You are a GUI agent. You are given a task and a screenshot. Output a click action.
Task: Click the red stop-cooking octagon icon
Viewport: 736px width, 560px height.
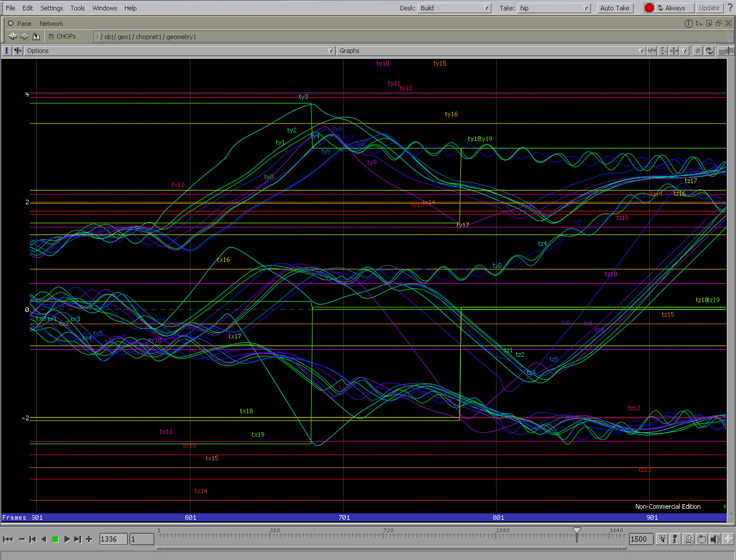pyautogui.click(x=649, y=8)
